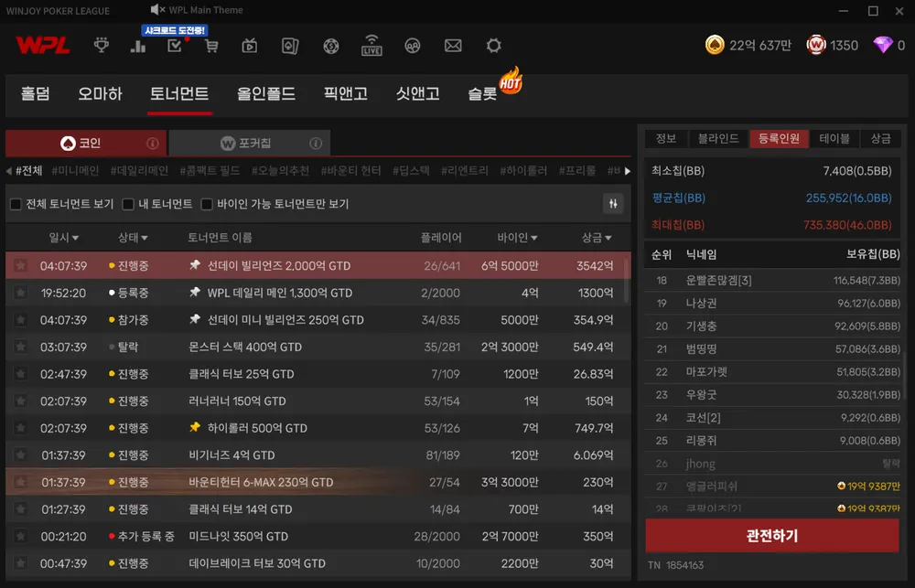Click tournament list vertical scrollbar
The width and height of the screenshot is (915, 588).
click(628, 280)
